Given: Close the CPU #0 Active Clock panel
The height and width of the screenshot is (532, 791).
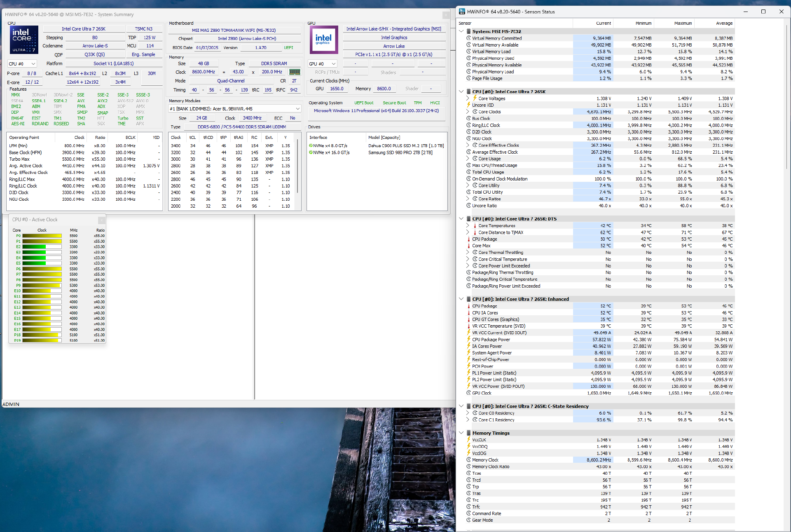Looking at the screenshot, I should [x=101, y=220].
